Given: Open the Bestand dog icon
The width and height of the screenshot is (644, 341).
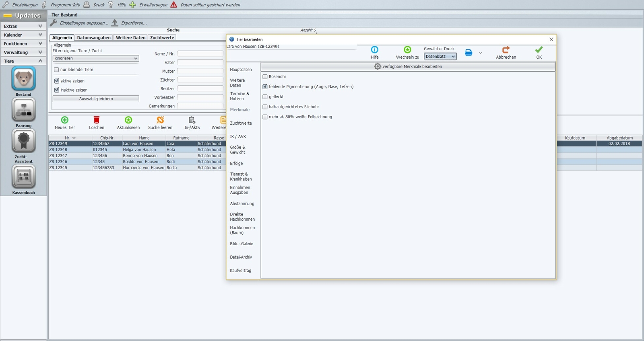Looking at the screenshot, I should click(23, 78).
